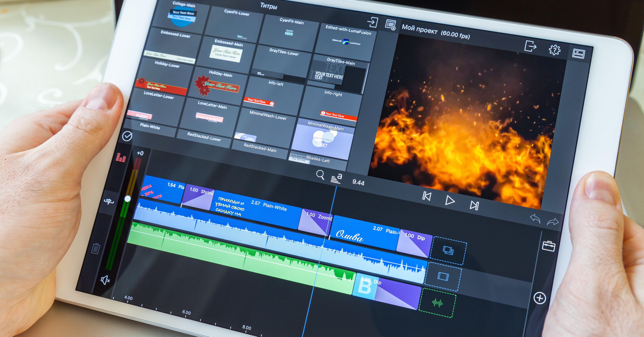Jump to previous clip
Viewport: 644px width, 337px height.
pyautogui.click(x=426, y=196)
